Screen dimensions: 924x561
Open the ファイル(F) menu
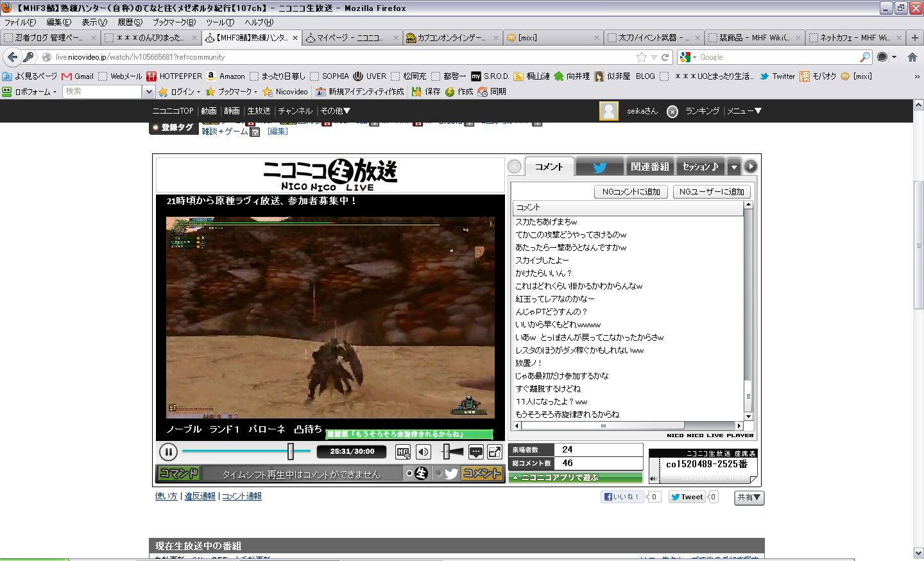tap(20, 22)
